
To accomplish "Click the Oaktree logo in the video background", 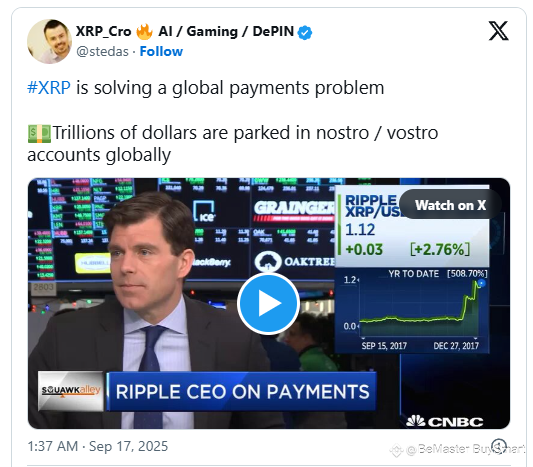I will (x=295, y=261).
